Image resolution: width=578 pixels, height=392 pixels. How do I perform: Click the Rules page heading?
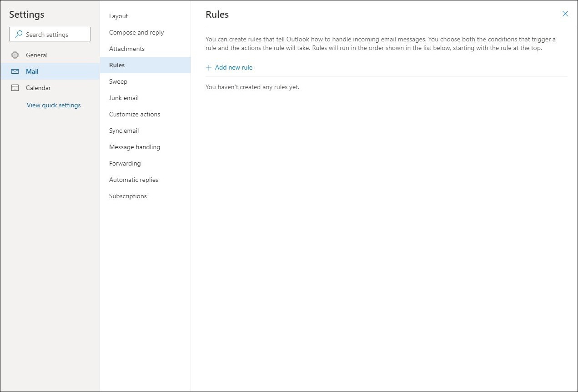(x=217, y=14)
